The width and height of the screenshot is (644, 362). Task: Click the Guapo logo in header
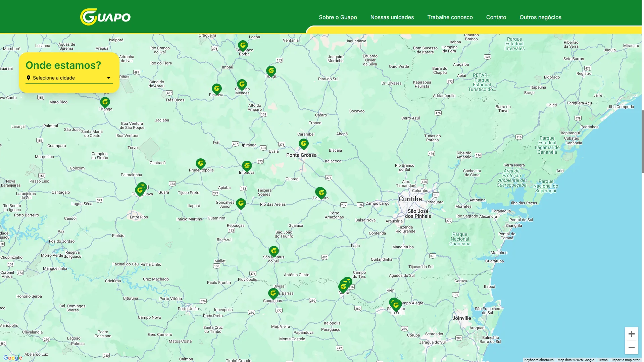click(105, 17)
